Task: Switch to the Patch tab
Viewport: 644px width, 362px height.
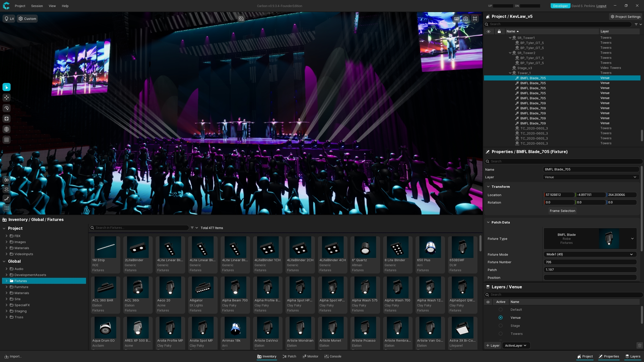Action: [289, 356]
